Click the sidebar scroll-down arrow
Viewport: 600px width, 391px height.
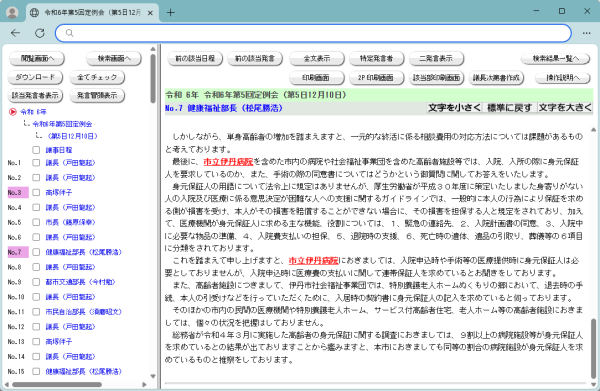click(x=153, y=376)
